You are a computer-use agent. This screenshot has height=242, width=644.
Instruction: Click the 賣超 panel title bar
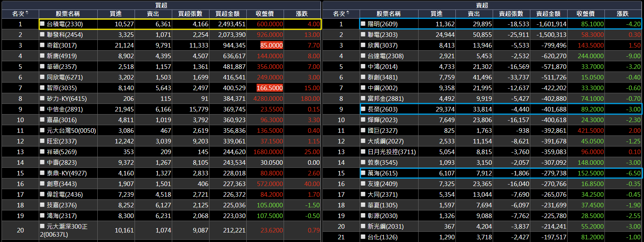coord(482,5)
